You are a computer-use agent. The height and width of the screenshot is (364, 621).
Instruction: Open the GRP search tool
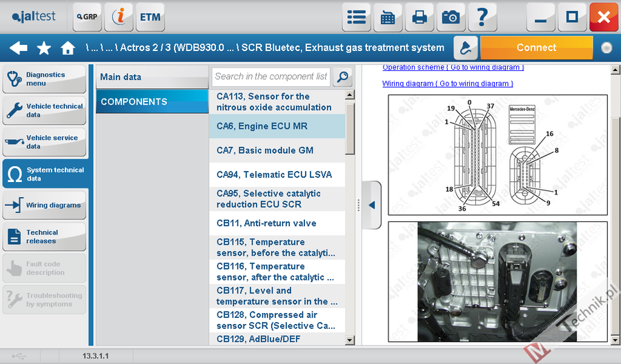tap(87, 17)
